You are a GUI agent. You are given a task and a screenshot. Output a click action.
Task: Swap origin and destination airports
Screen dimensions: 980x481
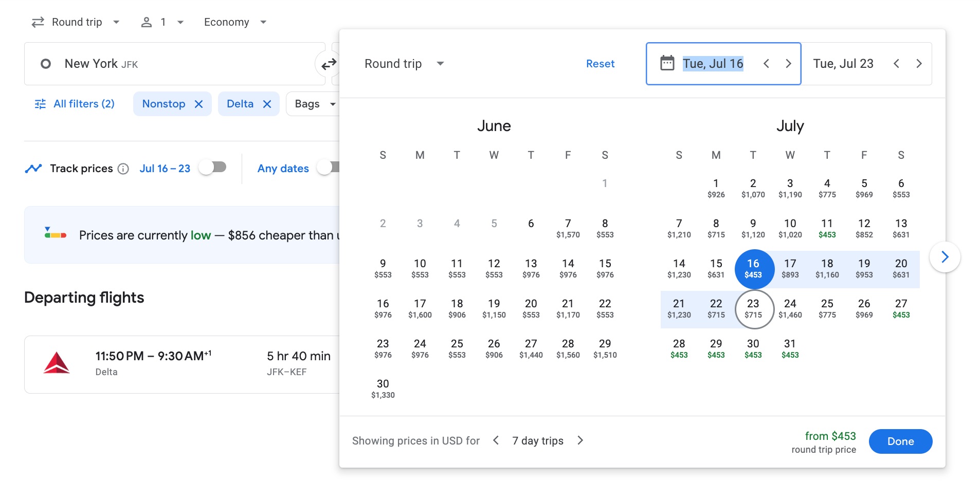(x=329, y=63)
